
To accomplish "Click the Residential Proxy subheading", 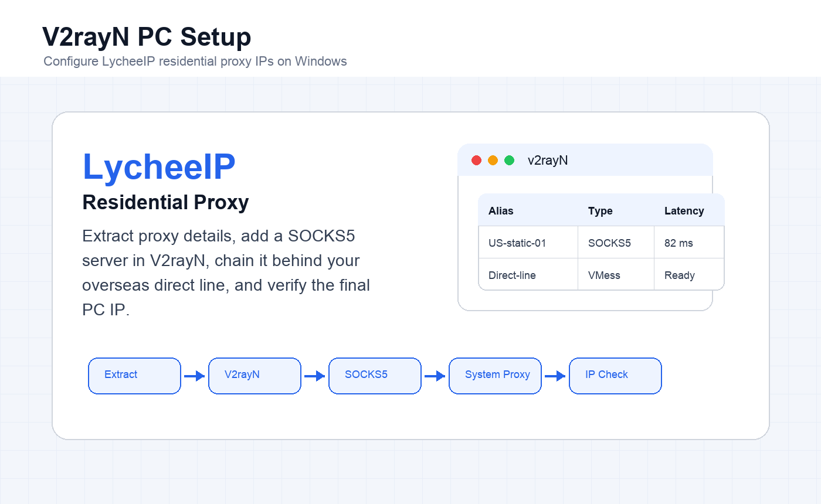I will [x=166, y=202].
